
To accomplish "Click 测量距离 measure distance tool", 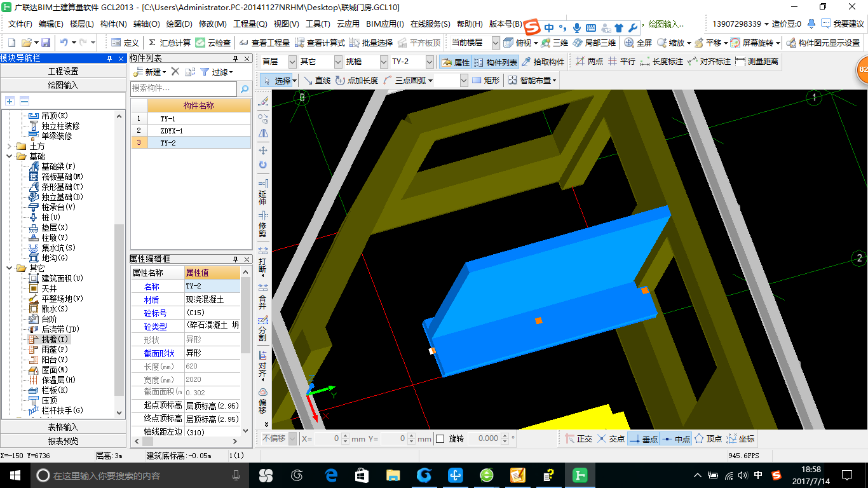I will (x=757, y=62).
